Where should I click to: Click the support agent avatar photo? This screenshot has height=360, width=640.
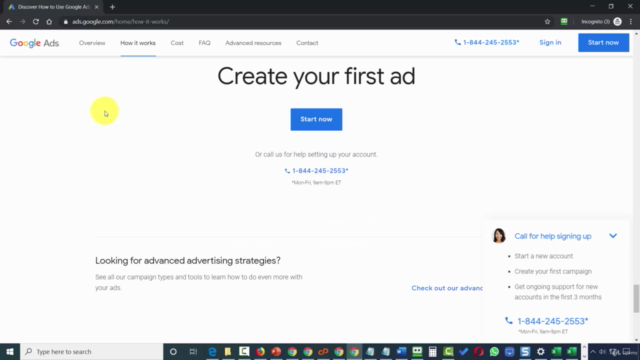(x=499, y=236)
